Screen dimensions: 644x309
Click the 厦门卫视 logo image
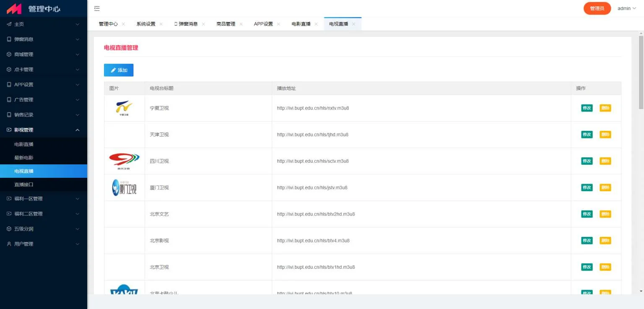124,187
